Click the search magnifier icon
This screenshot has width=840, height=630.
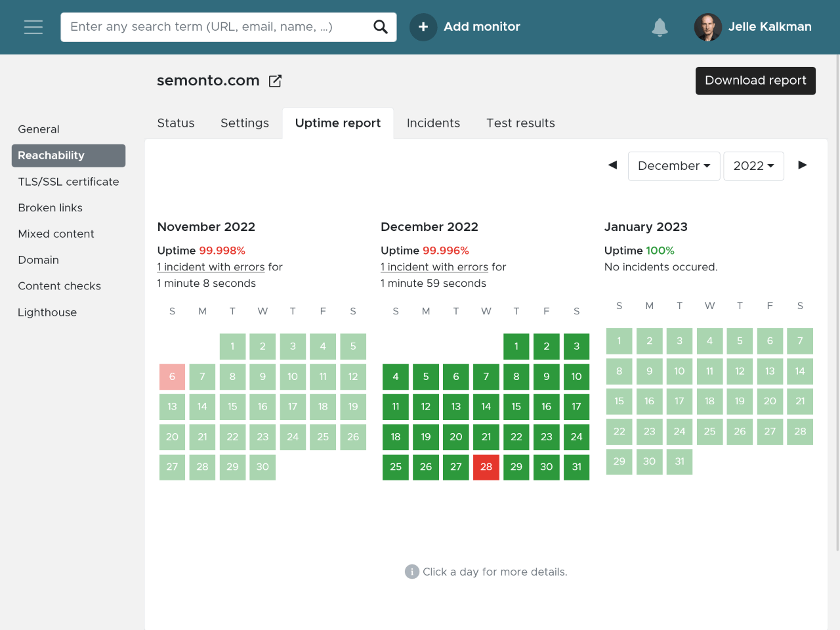click(x=381, y=27)
